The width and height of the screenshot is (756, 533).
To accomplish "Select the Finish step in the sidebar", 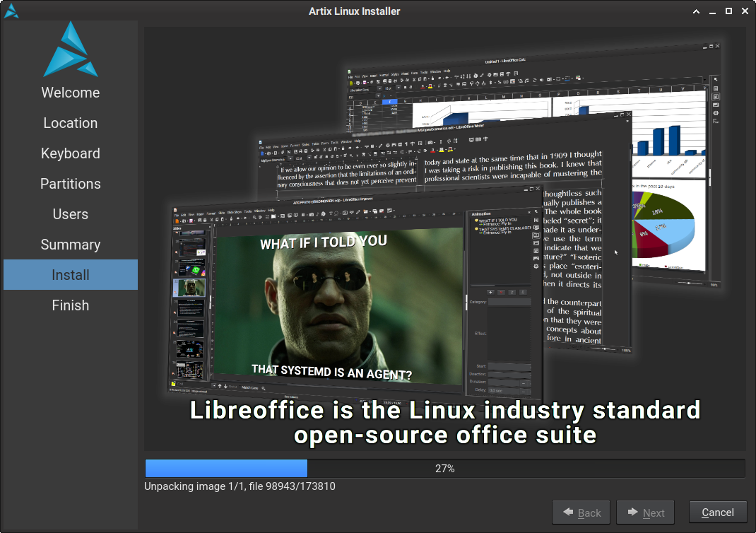I will pyautogui.click(x=70, y=305).
